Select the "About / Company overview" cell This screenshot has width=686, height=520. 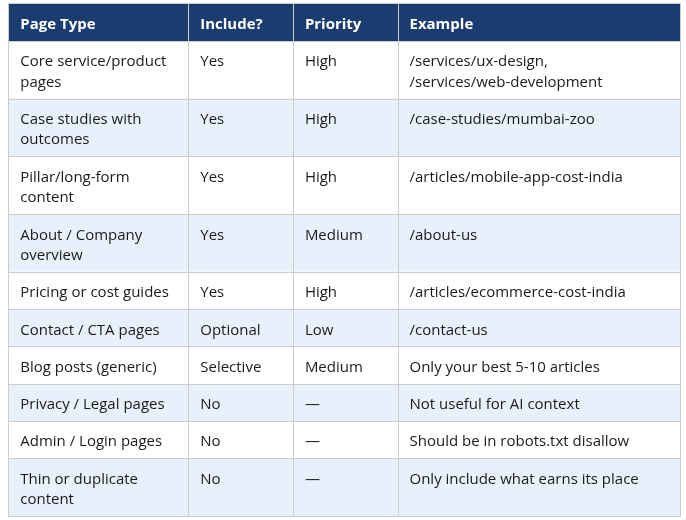[81, 245]
